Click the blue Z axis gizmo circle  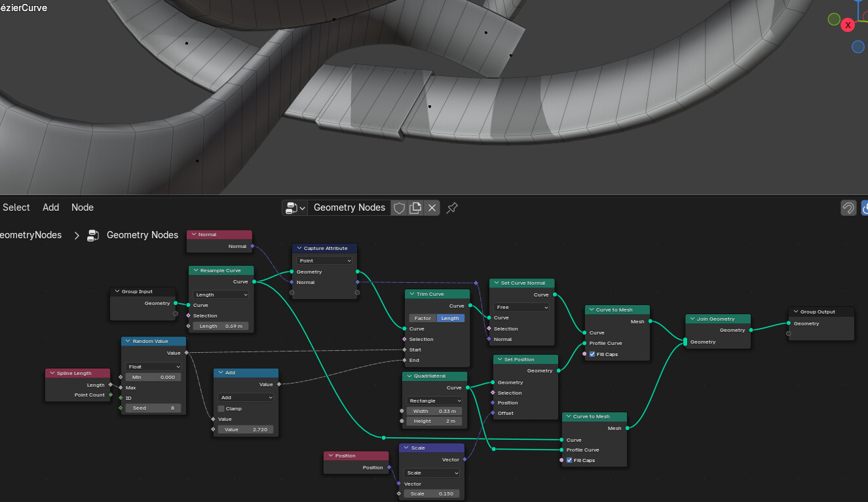pyautogui.click(x=858, y=46)
